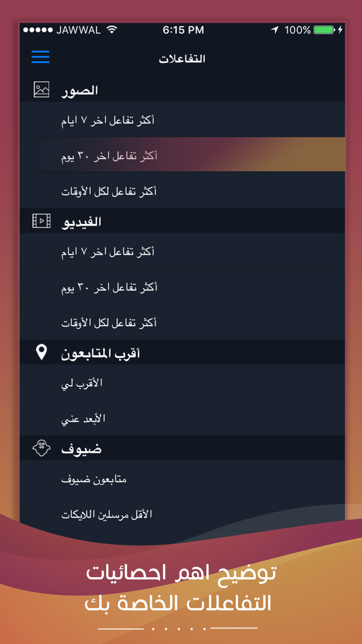Choose الأبعد عني from nearest followers list
The width and height of the screenshot is (362, 644).
coord(181,417)
